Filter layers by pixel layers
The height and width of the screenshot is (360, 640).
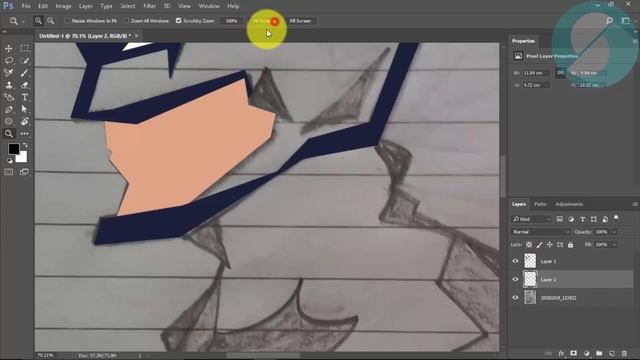click(x=560, y=219)
